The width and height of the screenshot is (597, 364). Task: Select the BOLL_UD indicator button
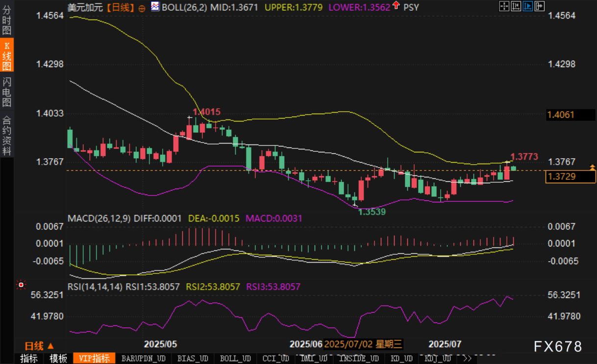(x=235, y=359)
